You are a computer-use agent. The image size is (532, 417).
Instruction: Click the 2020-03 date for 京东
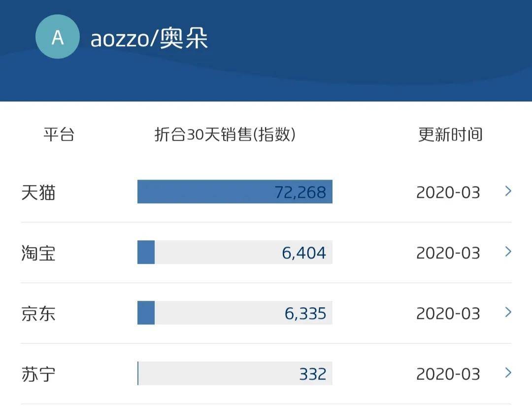coord(448,313)
